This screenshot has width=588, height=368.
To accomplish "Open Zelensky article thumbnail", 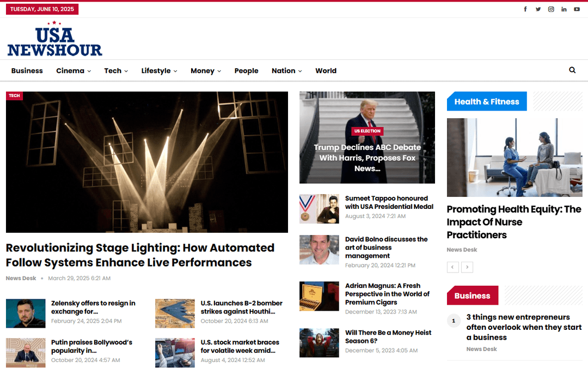I will click(x=26, y=313).
